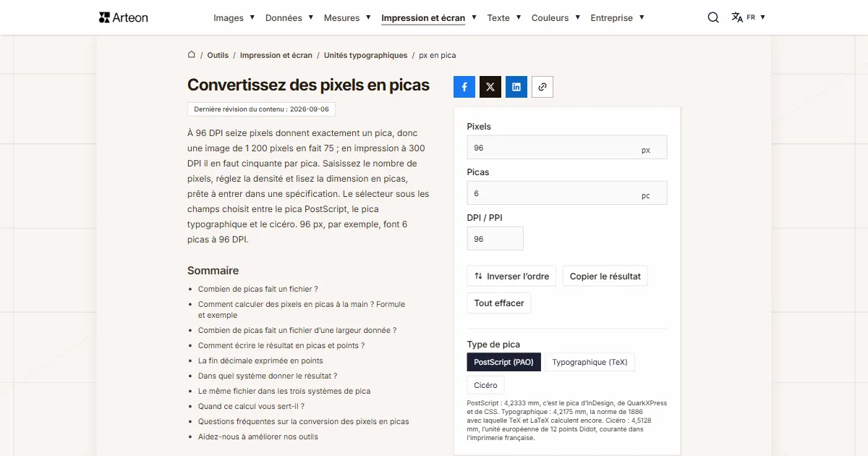Screen dimensions: 868x456
Task: Open 'La fin décimale exprimée en points' link
Action: tap(260, 360)
